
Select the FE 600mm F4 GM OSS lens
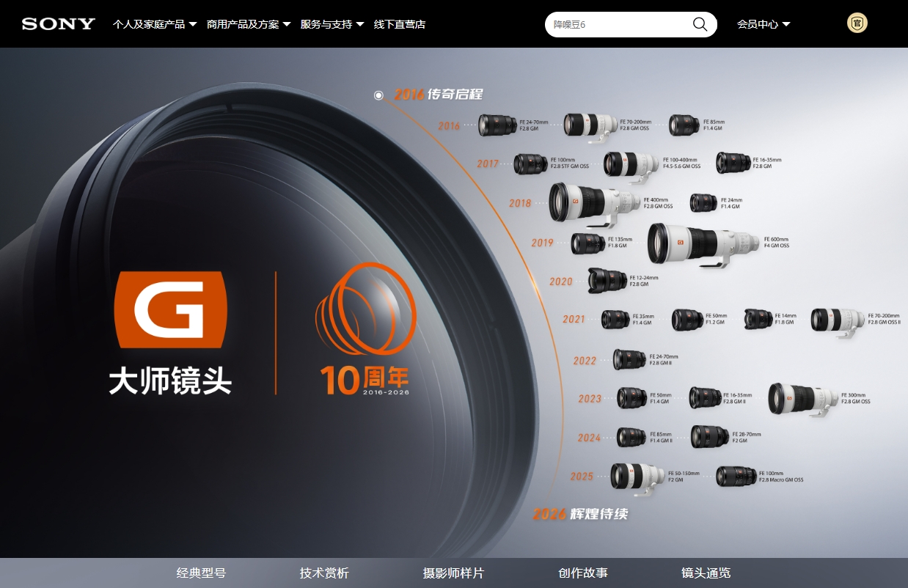point(703,243)
